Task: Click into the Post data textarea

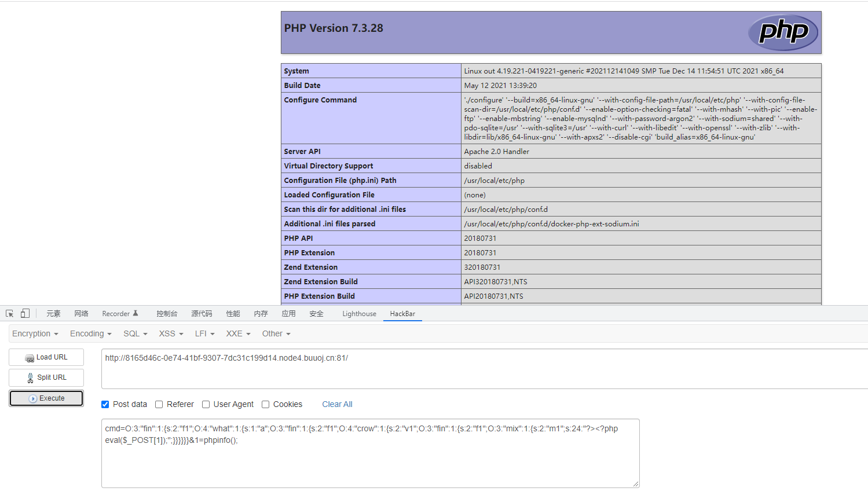Action: click(x=371, y=453)
